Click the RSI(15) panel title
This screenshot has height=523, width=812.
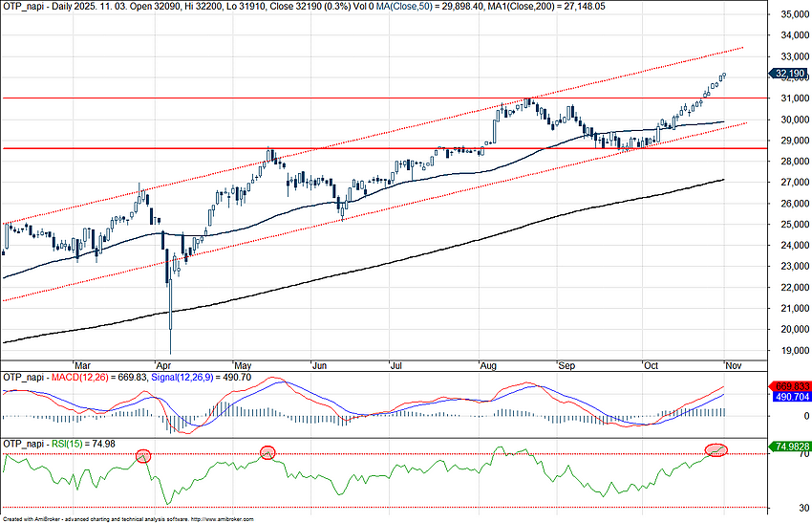point(48,444)
